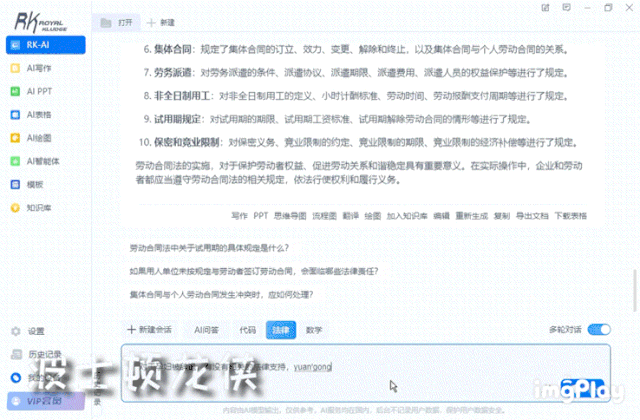
Task: Open the AI写作 sidebar item
Action: click(31, 68)
